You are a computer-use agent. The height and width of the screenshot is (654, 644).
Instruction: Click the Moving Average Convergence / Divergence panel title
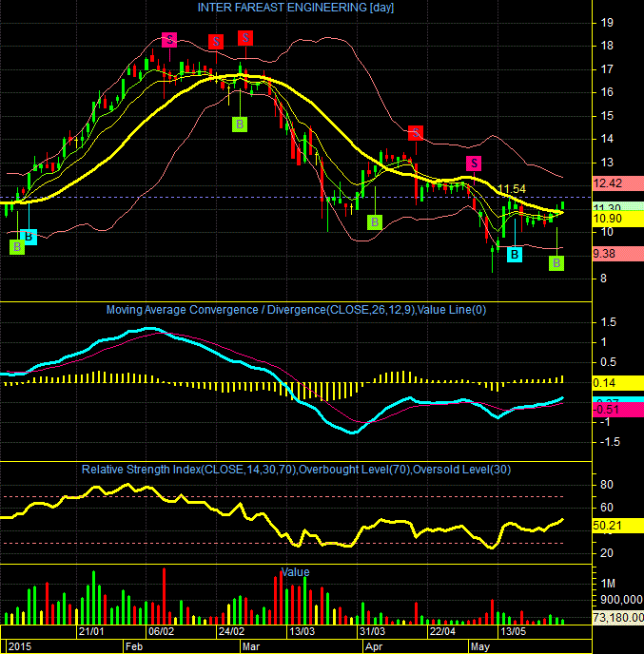click(x=296, y=310)
